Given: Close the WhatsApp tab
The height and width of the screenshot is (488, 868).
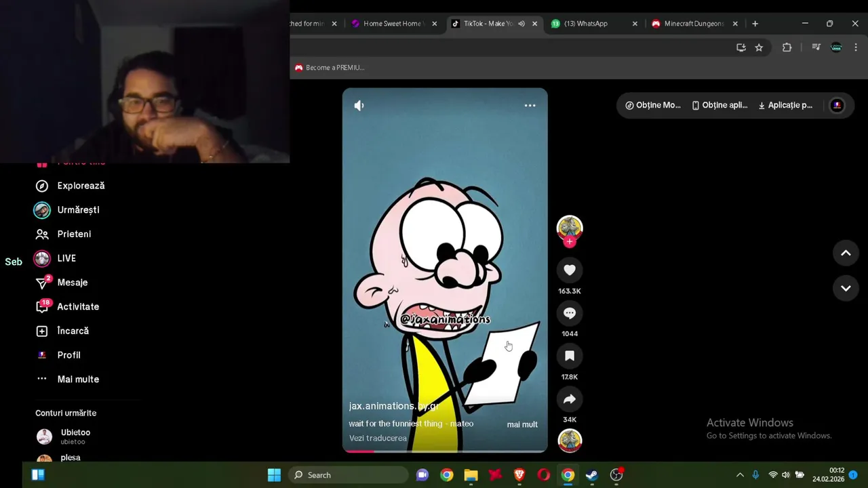Looking at the screenshot, I should click(x=635, y=24).
